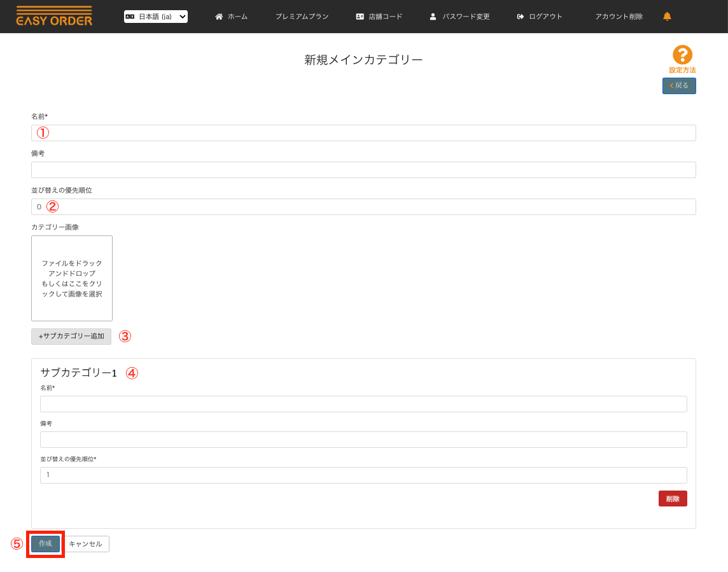Viewport: 728px width, 572px height.
Task: Open the 設定方法 help link
Action: coord(682,70)
